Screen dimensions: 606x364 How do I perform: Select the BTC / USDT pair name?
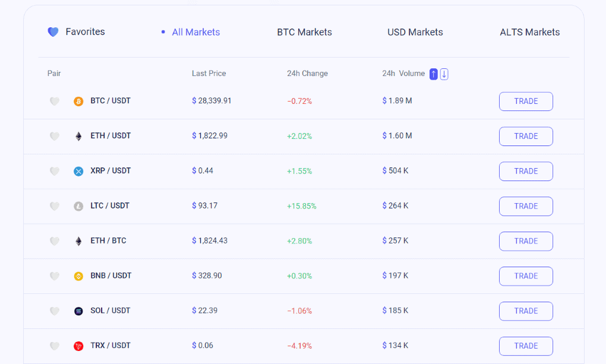[x=111, y=101]
